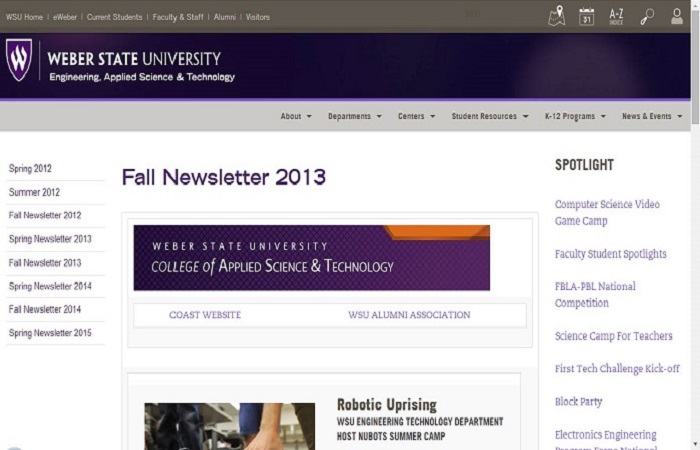
Task: Open the A-Z index icon
Action: 616,17
